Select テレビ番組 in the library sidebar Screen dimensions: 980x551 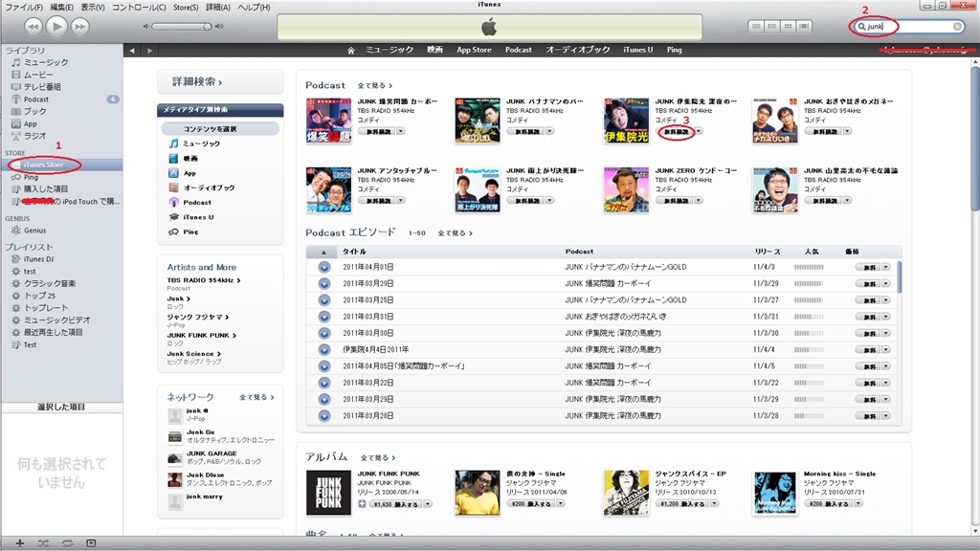(x=42, y=87)
